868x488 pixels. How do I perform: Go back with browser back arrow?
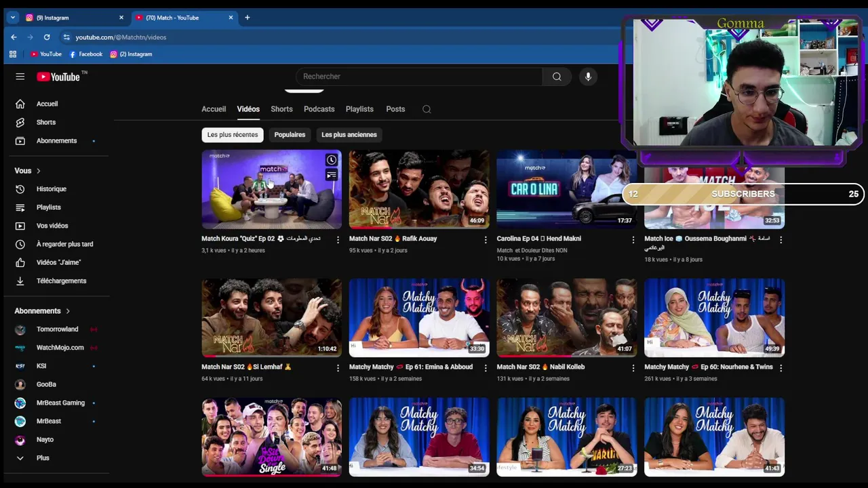pos(14,37)
